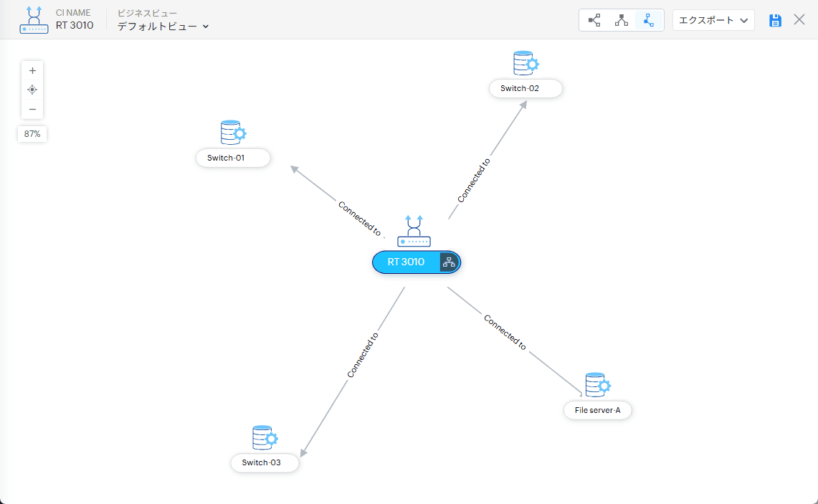818x504 pixels.
Task: Save the relationship map with disk icon
Action: [775, 20]
